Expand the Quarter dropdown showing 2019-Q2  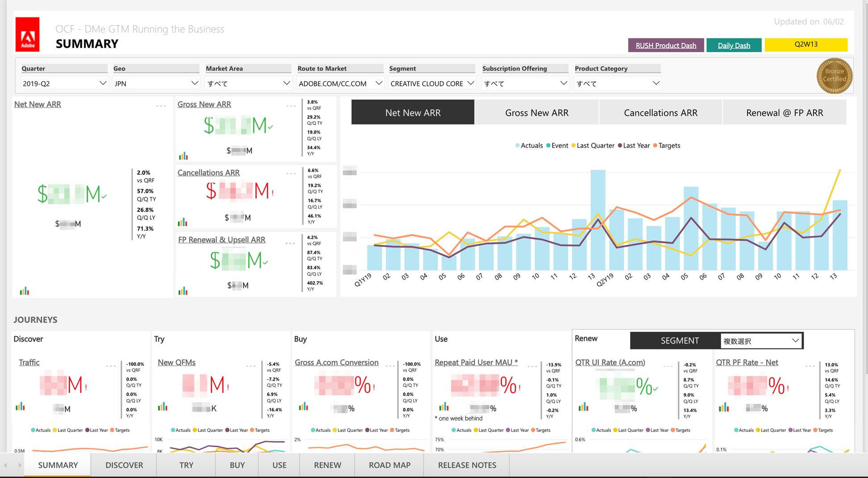64,84
